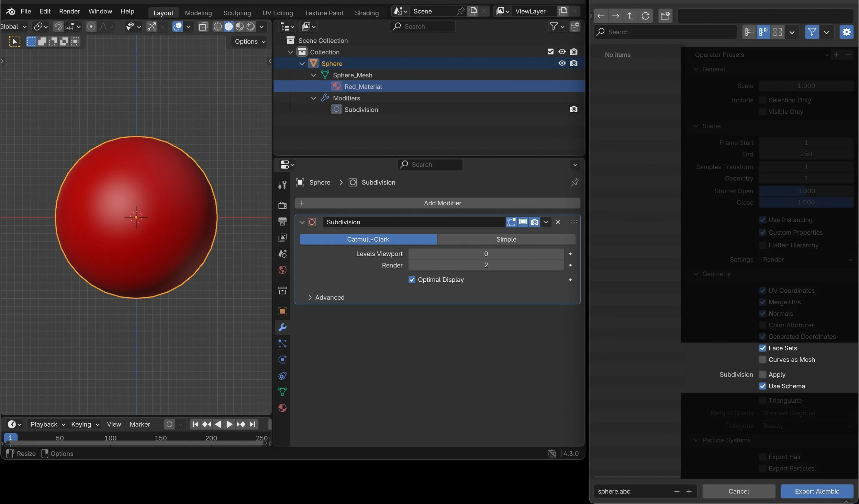Viewport: 859px width, 504px height.
Task: Refresh the file browser list
Action: pyautogui.click(x=645, y=15)
